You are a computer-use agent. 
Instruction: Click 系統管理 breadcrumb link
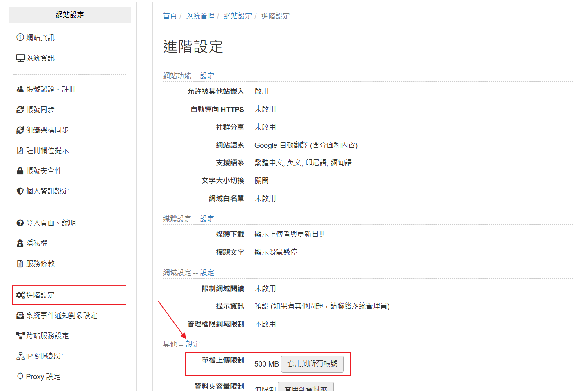[x=200, y=16]
